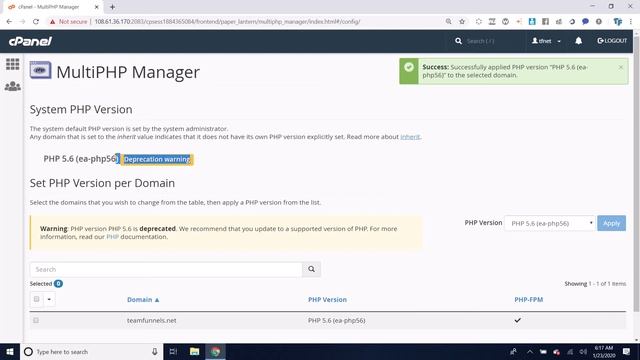
Task: Select the teamfunnels.net row checkbox
Action: [36, 320]
